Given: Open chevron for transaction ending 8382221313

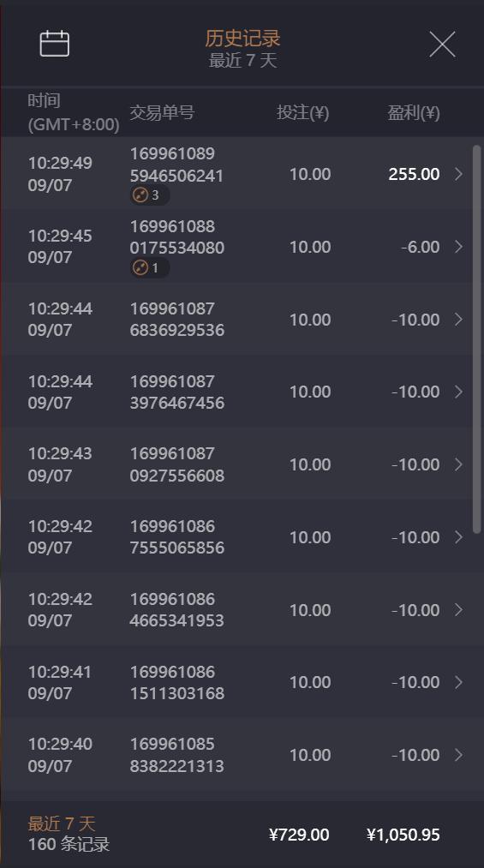Looking at the screenshot, I should coord(458,755).
